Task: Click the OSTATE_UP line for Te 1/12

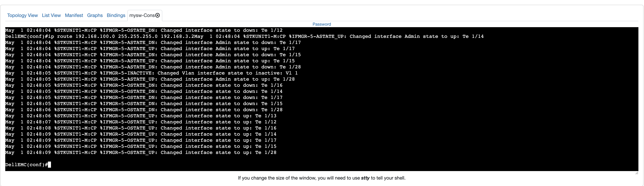Action: (x=141, y=122)
